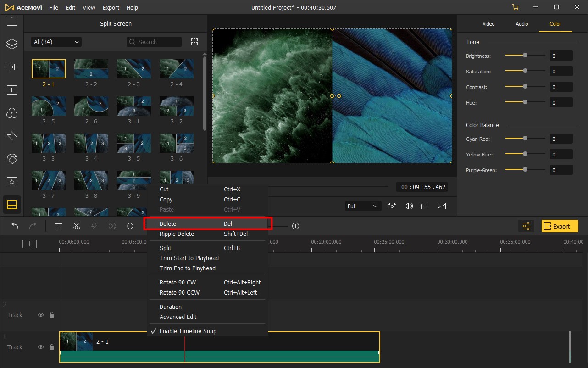The image size is (588, 368).
Task: Click the scissors Split icon in toolbar
Action: 76,226
